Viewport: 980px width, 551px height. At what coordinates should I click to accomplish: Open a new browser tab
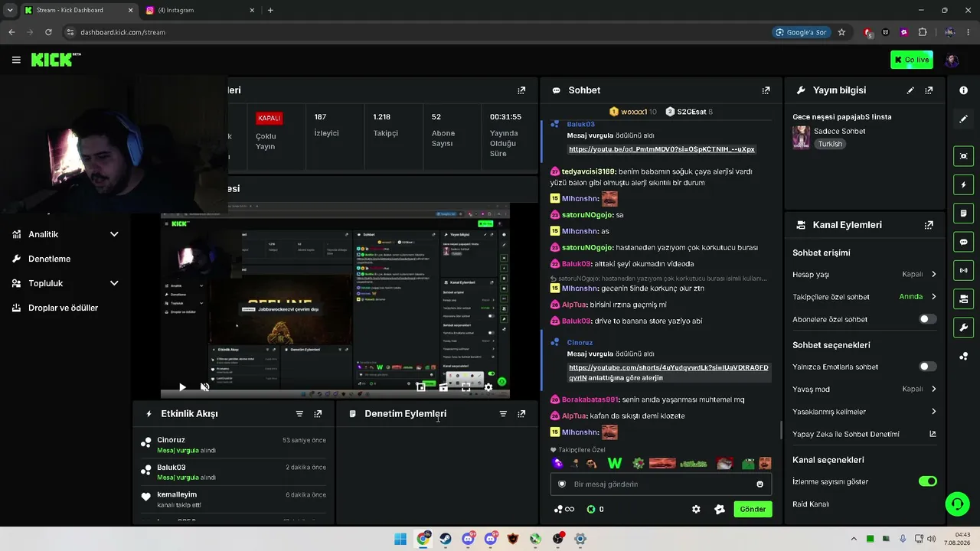(270, 10)
